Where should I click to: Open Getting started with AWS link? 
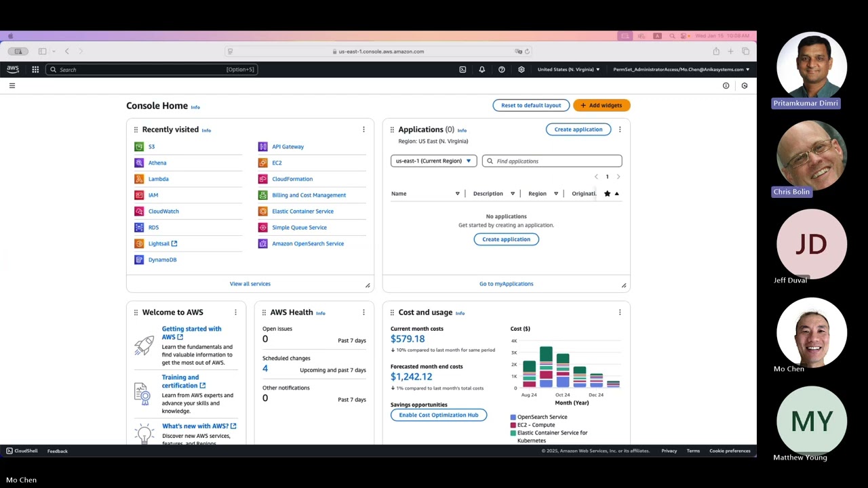point(191,333)
